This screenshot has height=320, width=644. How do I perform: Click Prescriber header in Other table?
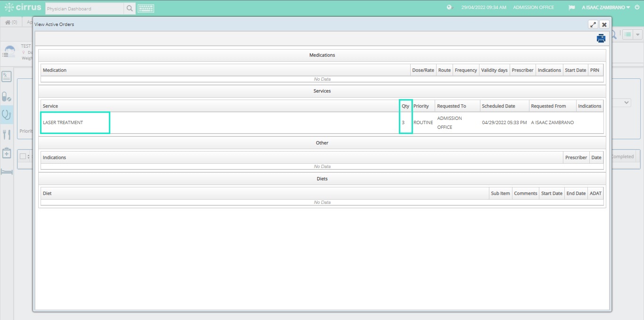pos(576,158)
